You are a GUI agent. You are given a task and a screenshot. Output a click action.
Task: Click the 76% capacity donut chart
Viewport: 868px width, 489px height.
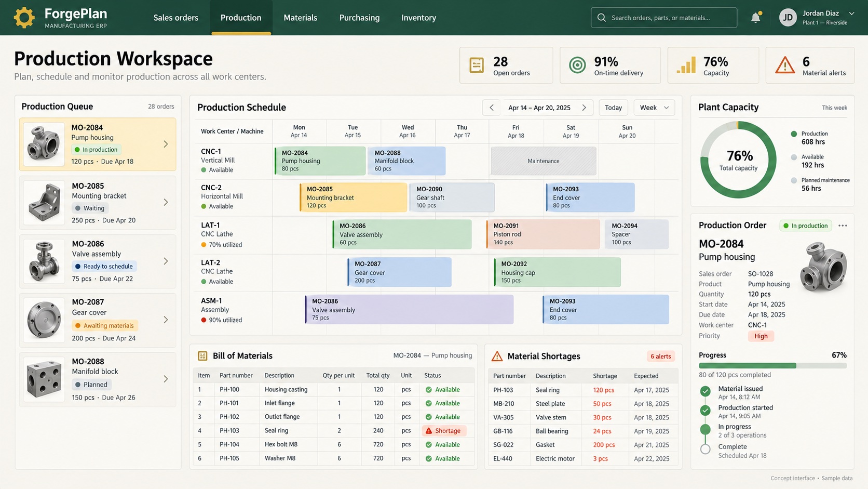(738, 160)
